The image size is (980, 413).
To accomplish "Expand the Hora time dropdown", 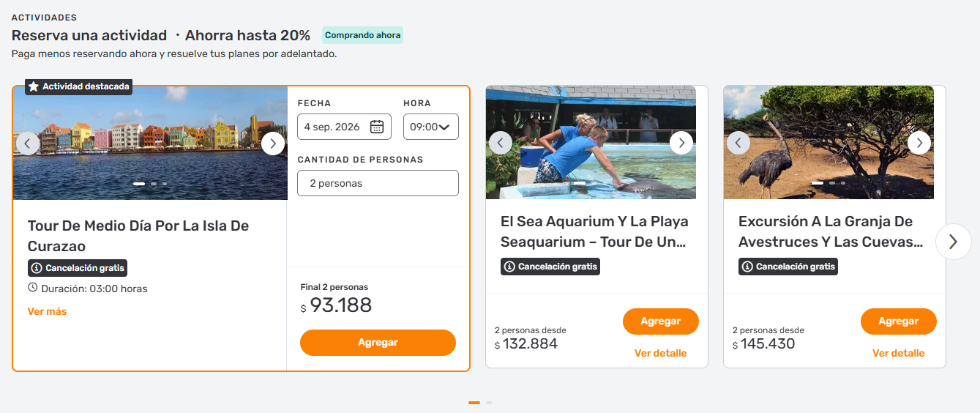I will [x=431, y=127].
